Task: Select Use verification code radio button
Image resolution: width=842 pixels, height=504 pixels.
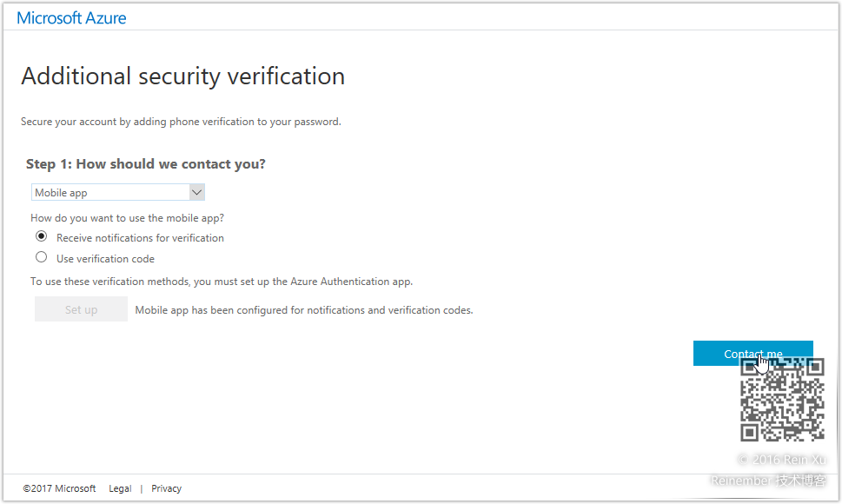Action: tap(41, 257)
